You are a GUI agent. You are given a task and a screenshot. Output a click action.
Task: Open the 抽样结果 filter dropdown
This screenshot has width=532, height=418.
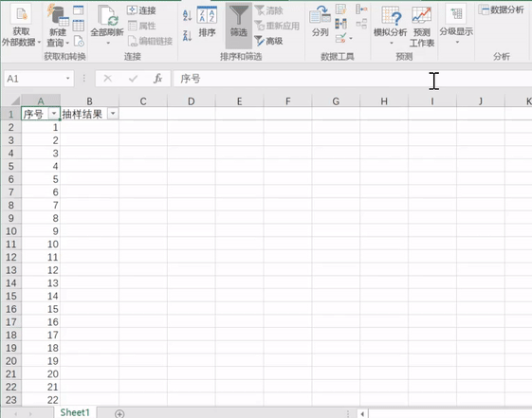(113, 114)
